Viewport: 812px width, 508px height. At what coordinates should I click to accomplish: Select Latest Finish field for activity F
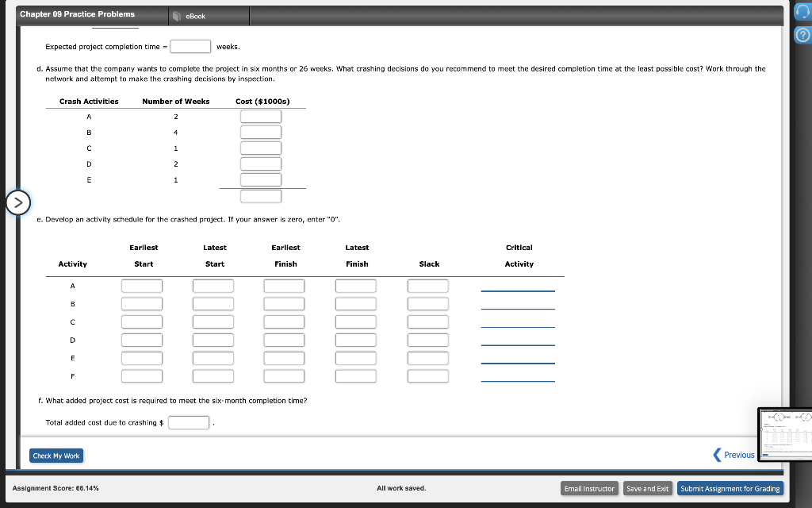356,375
